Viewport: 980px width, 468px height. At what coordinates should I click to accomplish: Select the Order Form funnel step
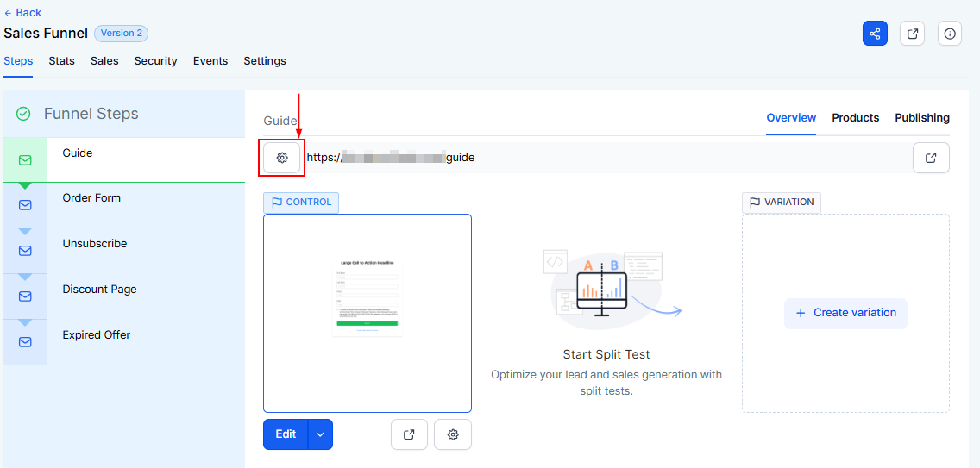123,205
